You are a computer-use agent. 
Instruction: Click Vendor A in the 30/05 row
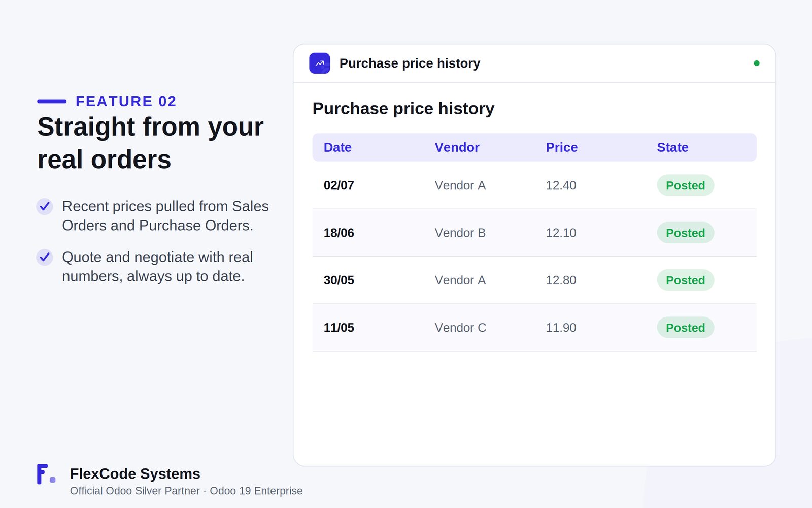(460, 280)
